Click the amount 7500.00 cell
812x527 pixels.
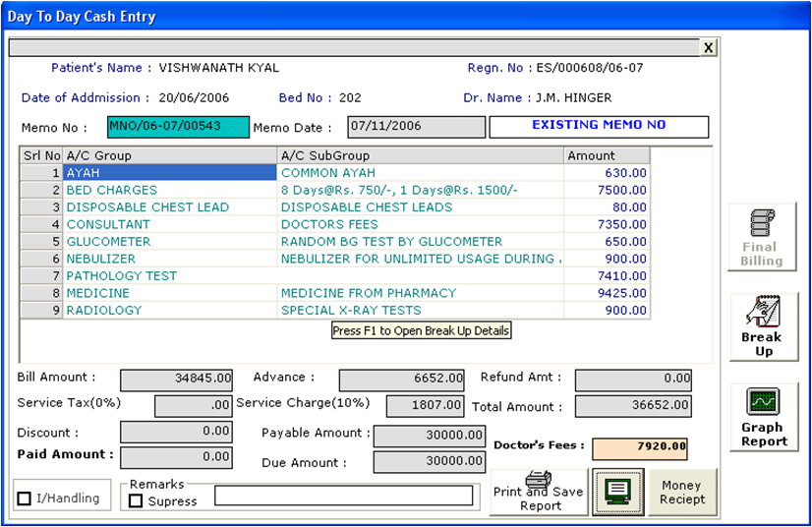(607, 190)
